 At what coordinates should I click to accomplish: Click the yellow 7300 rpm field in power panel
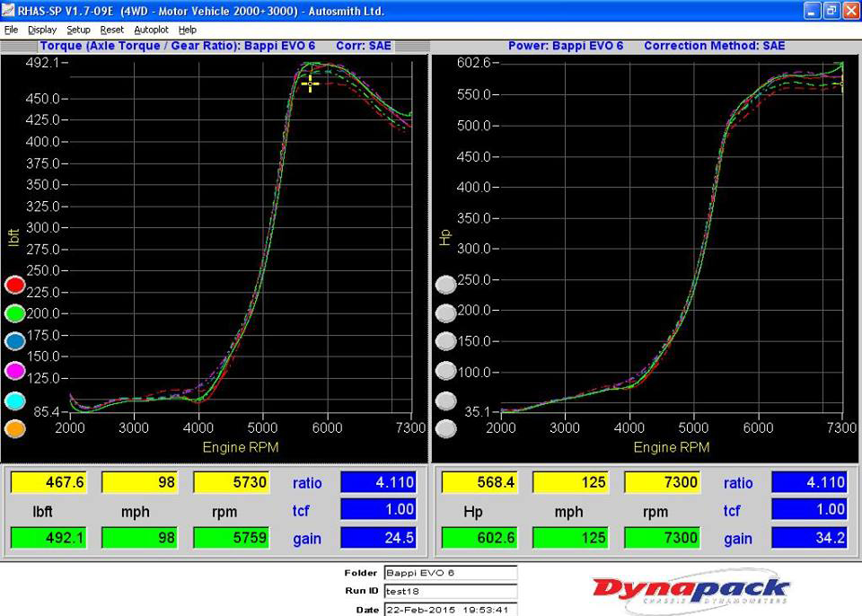pyautogui.click(x=663, y=482)
